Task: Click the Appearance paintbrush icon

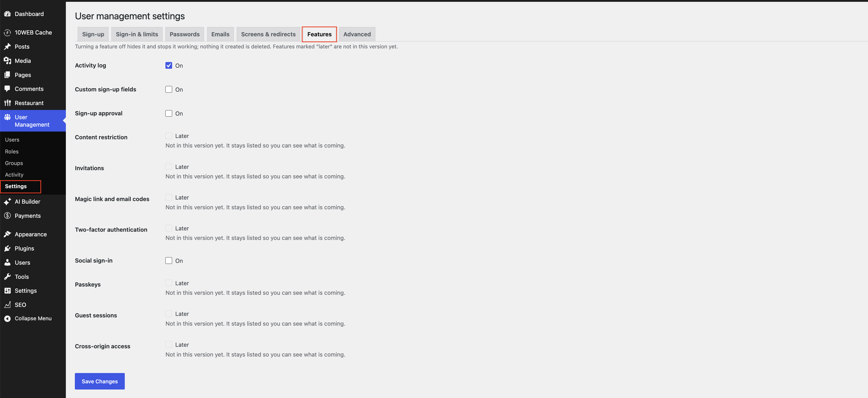Action: coord(7,234)
